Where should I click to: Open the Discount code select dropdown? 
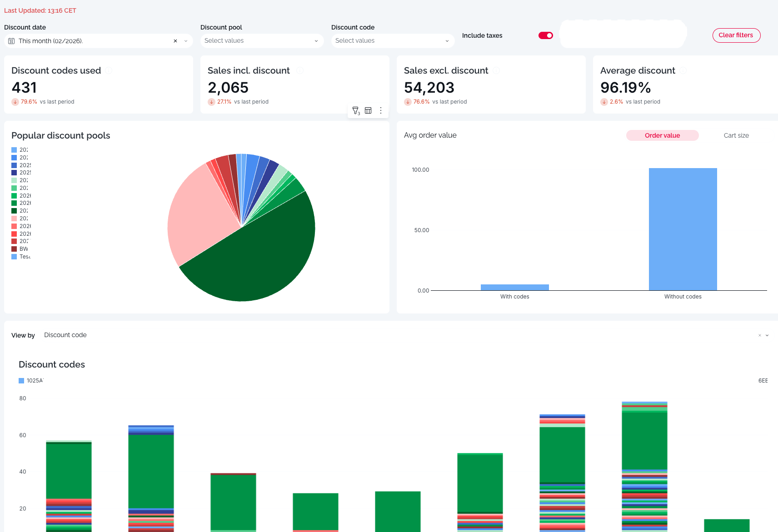pos(393,41)
